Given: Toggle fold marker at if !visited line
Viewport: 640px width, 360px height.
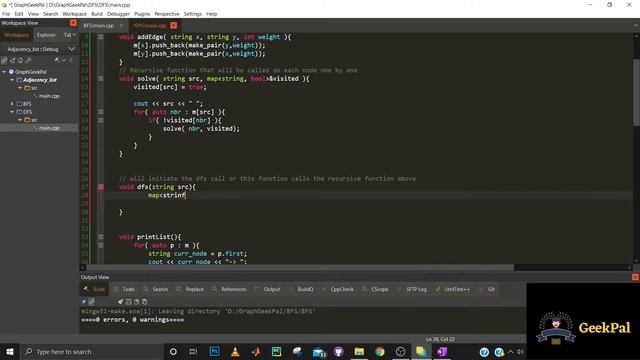Looking at the screenshot, I should (100, 120).
